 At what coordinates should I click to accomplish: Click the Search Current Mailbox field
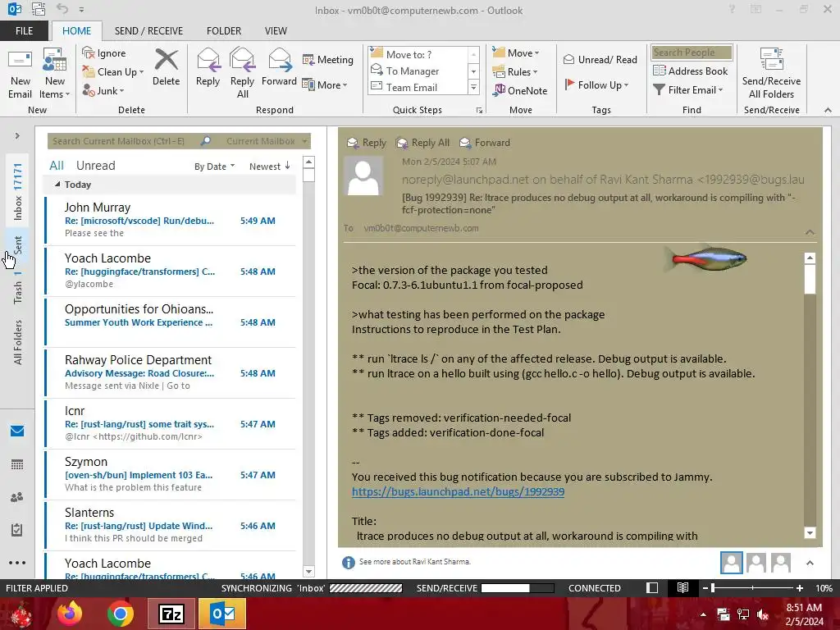click(125, 141)
